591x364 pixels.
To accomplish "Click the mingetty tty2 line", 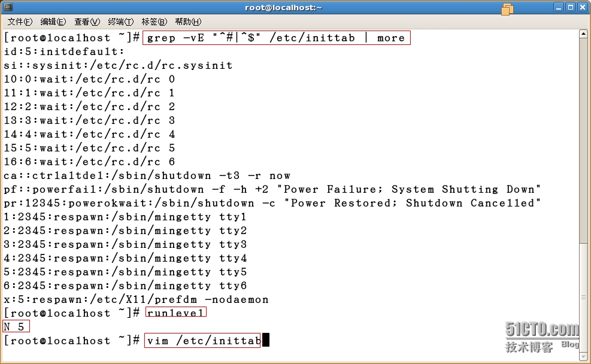I will coord(125,230).
